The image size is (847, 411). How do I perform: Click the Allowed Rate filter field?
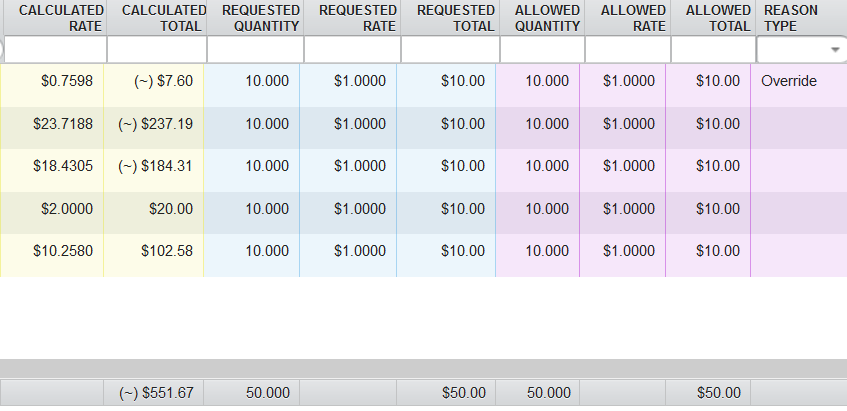click(627, 50)
